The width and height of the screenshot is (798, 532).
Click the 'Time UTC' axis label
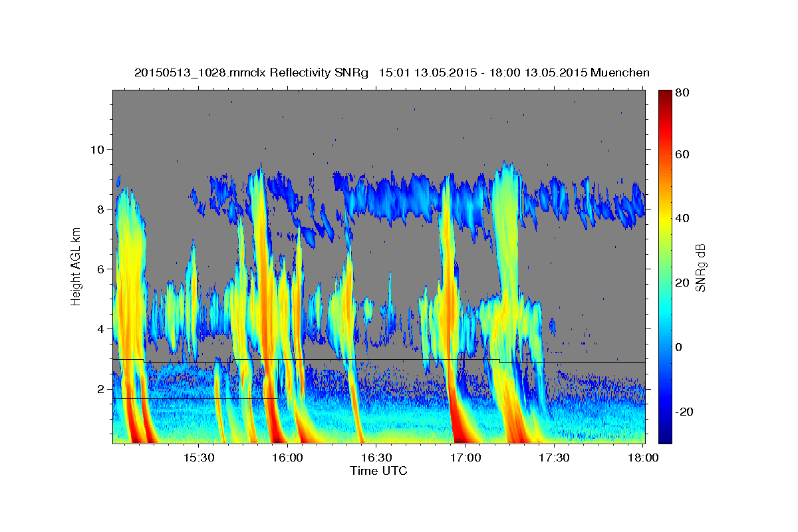(x=378, y=471)
